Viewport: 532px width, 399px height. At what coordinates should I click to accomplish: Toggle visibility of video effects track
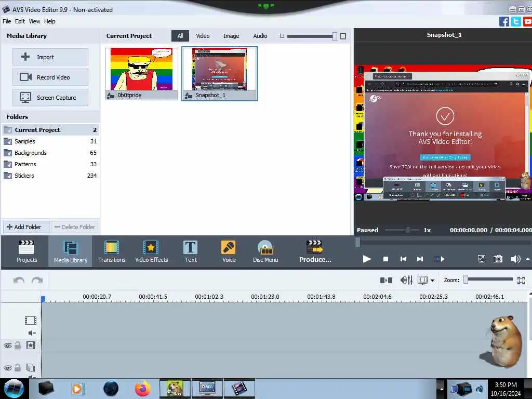(x=8, y=345)
